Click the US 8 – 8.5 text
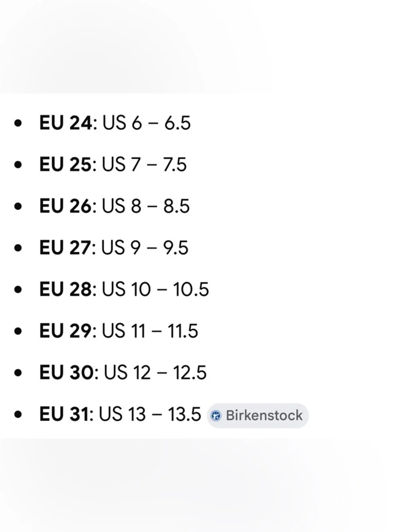 (x=146, y=206)
